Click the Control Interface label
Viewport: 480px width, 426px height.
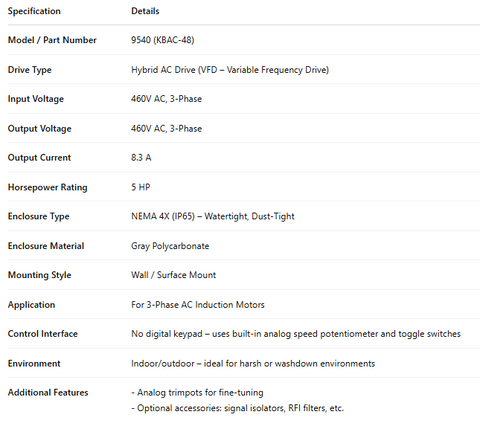[x=43, y=334]
